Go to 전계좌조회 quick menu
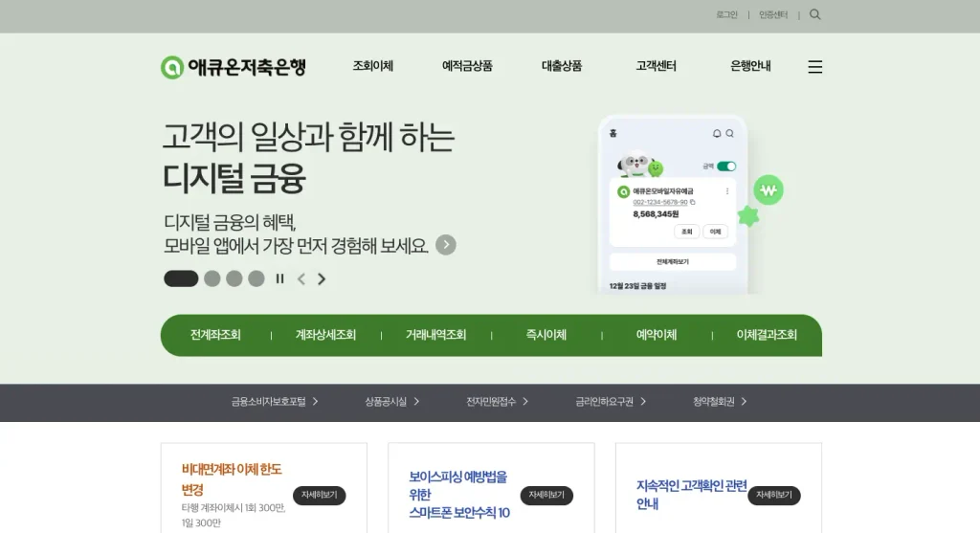Image resolution: width=980 pixels, height=533 pixels. pyautogui.click(x=215, y=335)
